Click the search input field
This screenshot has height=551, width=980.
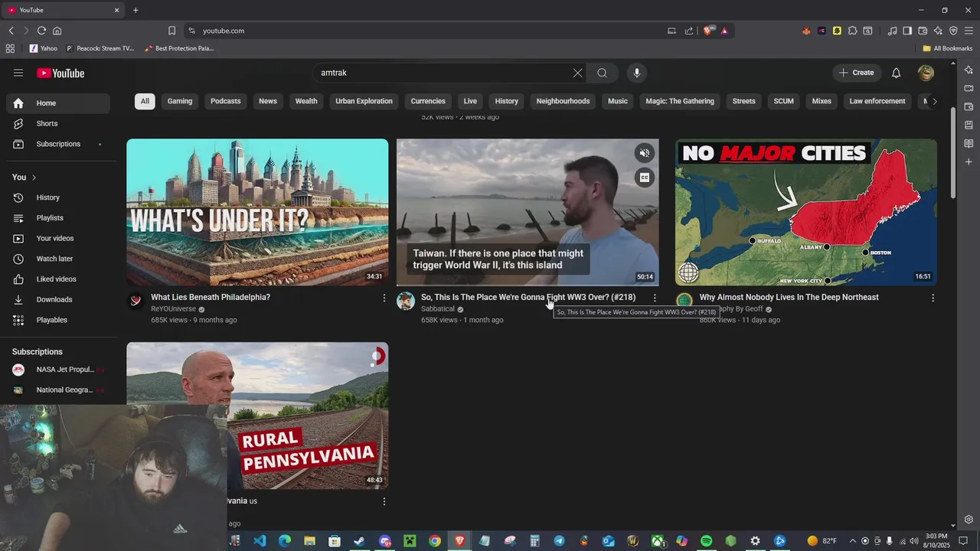tap(443, 73)
